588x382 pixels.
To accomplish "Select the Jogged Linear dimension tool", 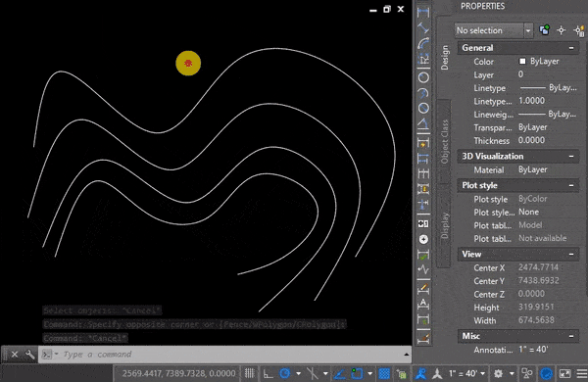I will (x=423, y=269).
